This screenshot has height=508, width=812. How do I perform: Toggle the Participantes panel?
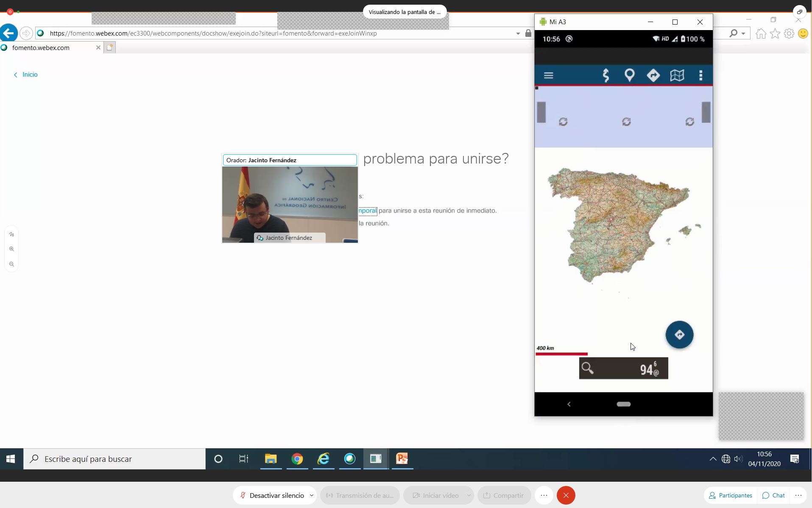pos(730,495)
